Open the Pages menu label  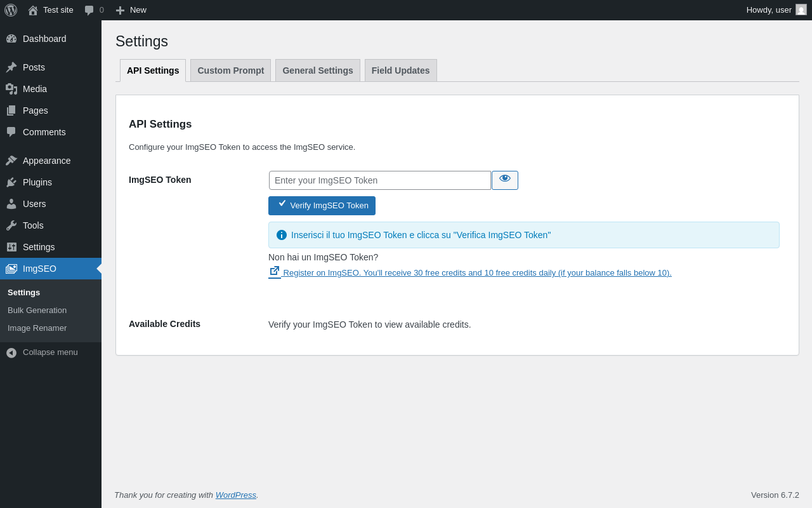click(36, 110)
